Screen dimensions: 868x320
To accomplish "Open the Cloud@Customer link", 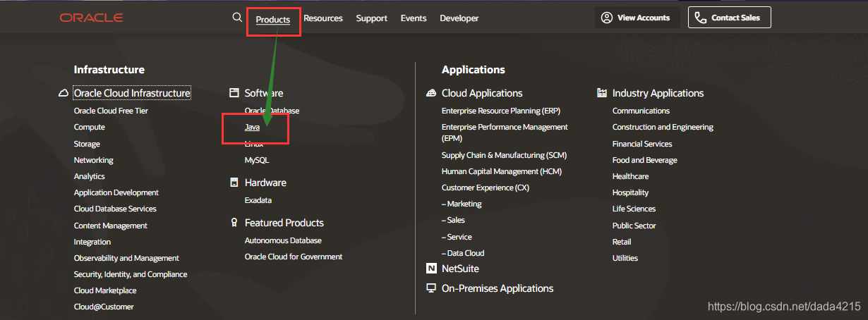I will click(x=104, y=307).
